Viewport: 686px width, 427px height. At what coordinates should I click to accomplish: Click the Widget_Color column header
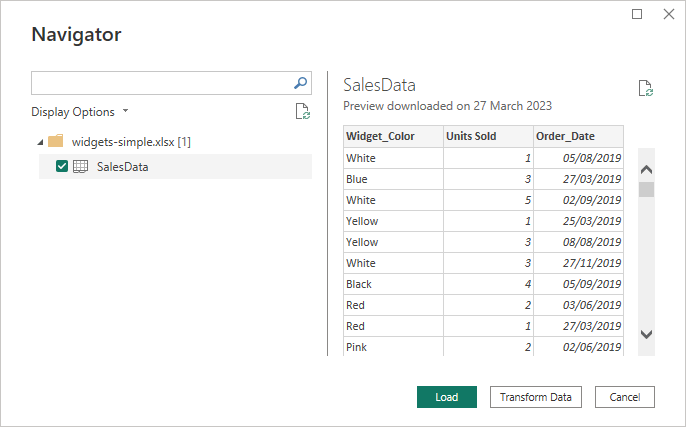pyautogui.click(x=392, y=136)
